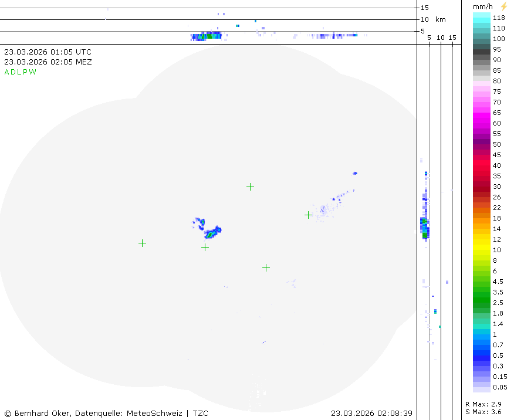514x420 pixels.
Task: Click the 01:05 UTC timestamp
Action: coord(48,52)
